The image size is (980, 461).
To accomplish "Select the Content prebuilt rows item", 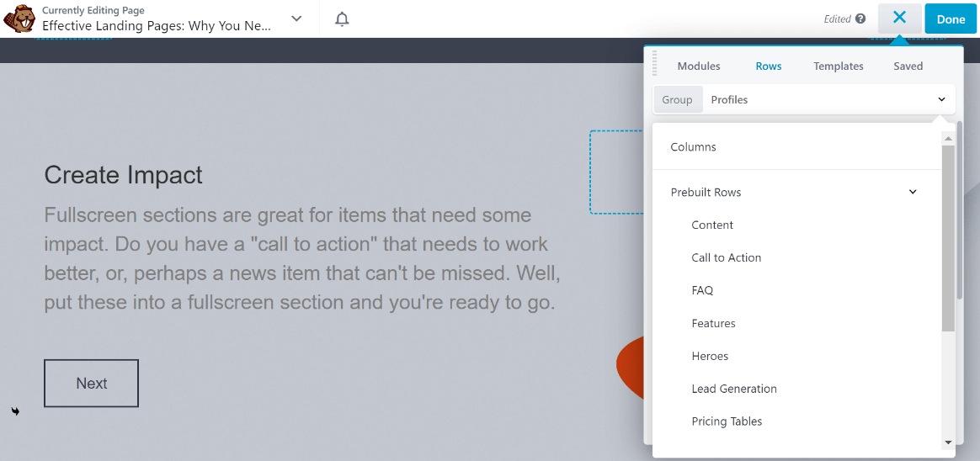I will (x=712, y=225).
